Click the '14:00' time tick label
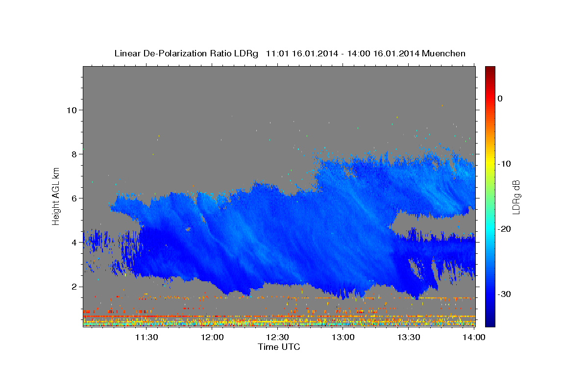 pyautogui.click(x=474, y=337)
